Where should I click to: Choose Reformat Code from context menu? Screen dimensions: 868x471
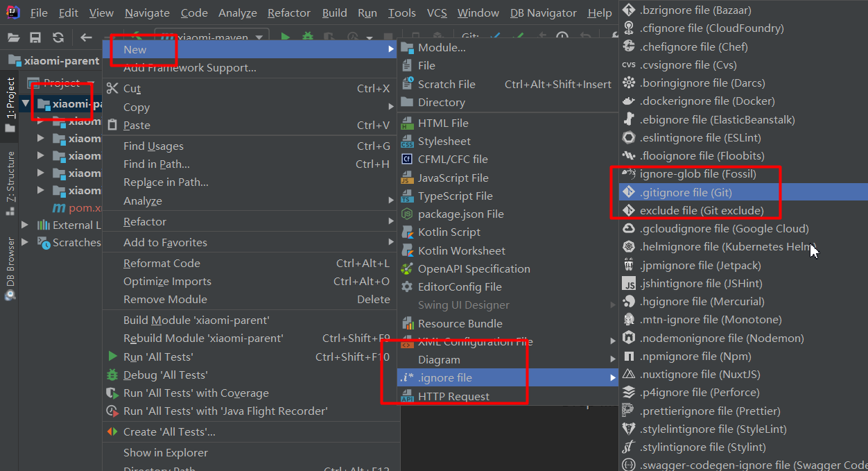(x=250, y=263)
